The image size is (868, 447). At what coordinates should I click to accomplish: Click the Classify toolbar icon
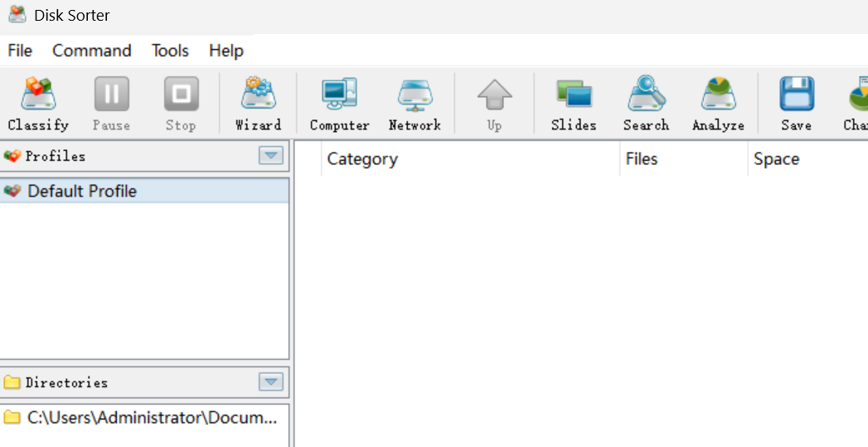(38, 104)
